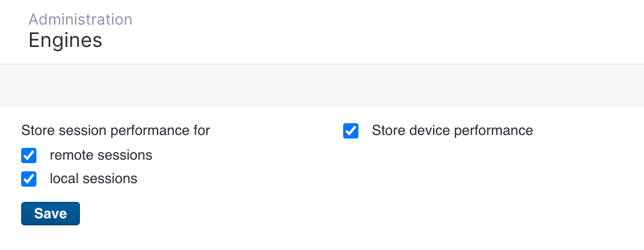This screenshot has width=644, height=250.
Task: Disable storing performance for remote sessions
Action: coord(29,156)
